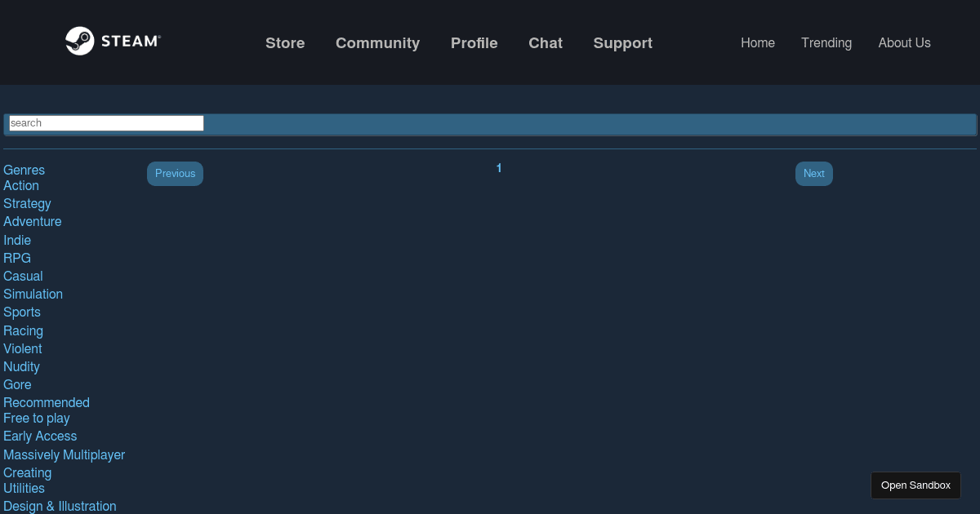Filter by Casual genre
The image size is (980, 514).
pyautogui.click(x=23, y=276)
